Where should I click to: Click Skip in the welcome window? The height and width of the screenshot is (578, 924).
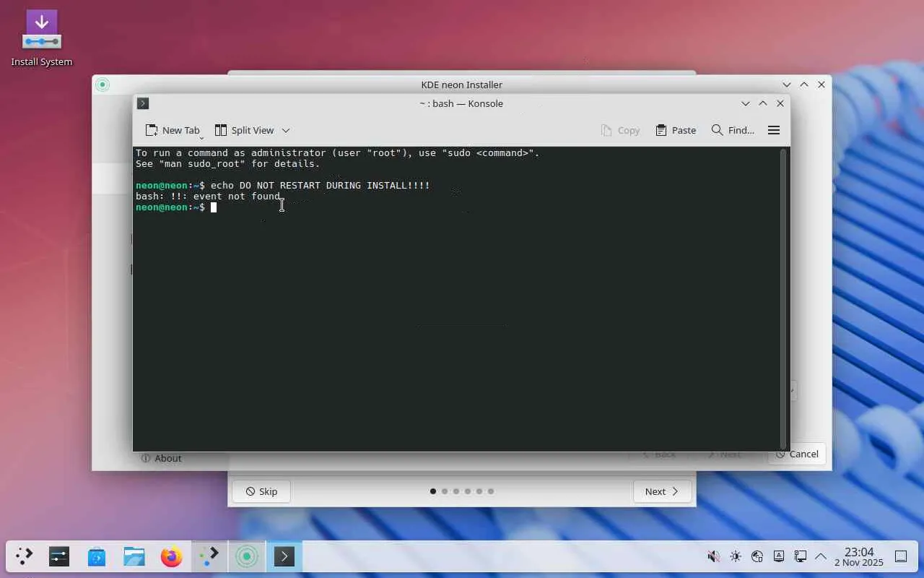[x=261, y=491]
